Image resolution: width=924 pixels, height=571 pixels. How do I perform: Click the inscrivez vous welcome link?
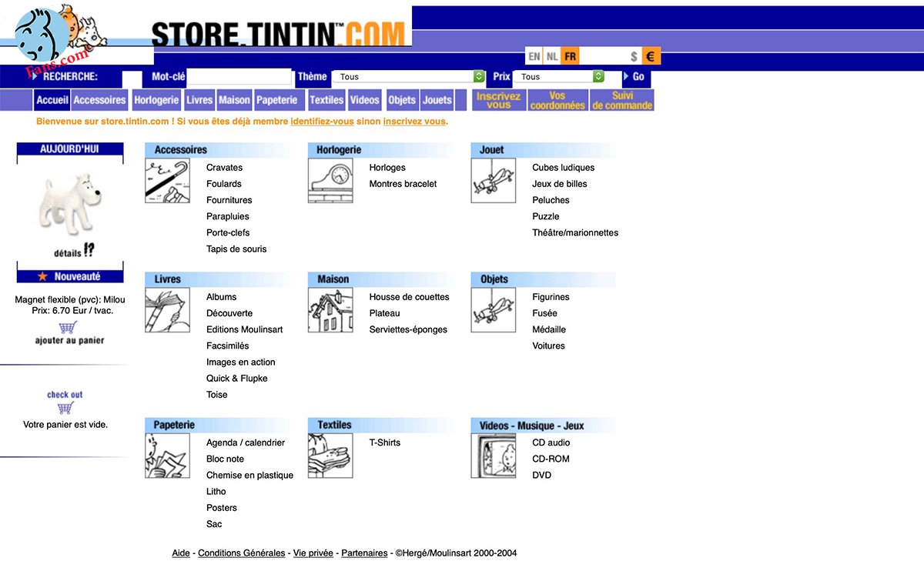click(x=414, y=122)
